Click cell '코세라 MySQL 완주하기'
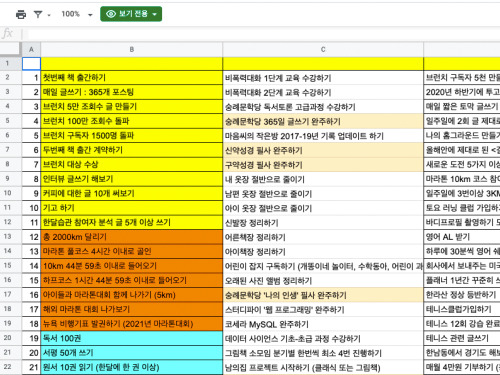Screen dimensions: 500x375 pos(323,324)
